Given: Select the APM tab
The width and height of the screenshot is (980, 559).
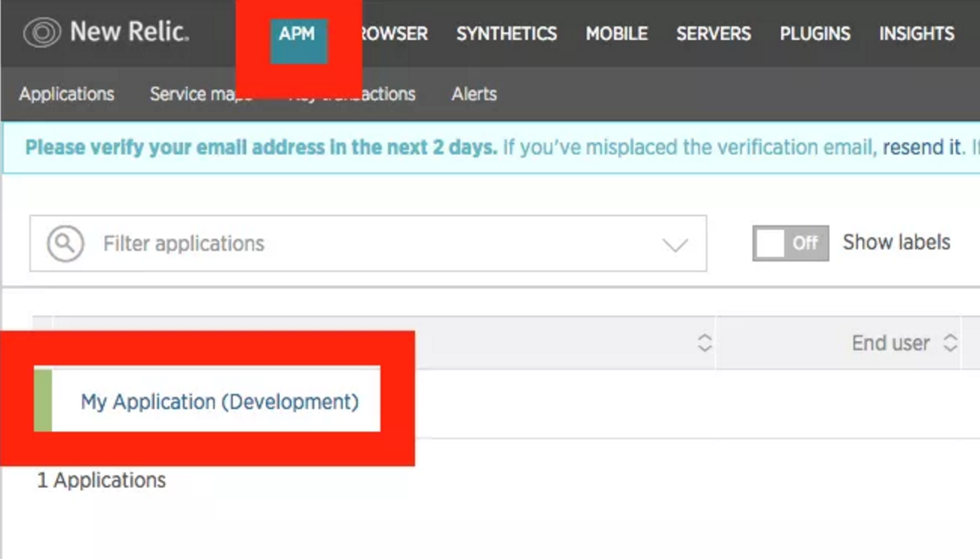Looking at the screenshot, I should tap(298, 34).
